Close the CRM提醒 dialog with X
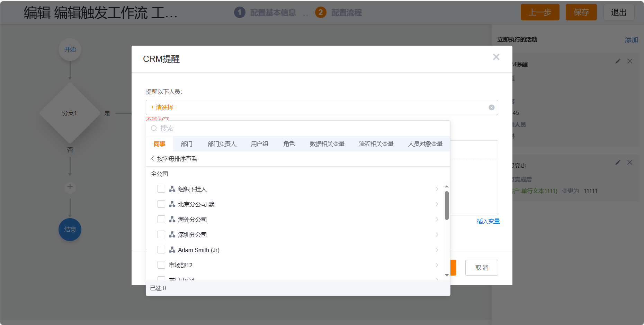 coord(496,57)
